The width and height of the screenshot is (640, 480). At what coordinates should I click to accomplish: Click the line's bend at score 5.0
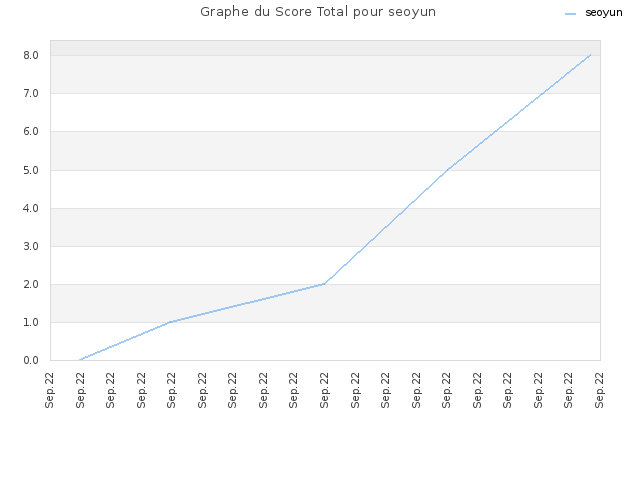(448, 169)
